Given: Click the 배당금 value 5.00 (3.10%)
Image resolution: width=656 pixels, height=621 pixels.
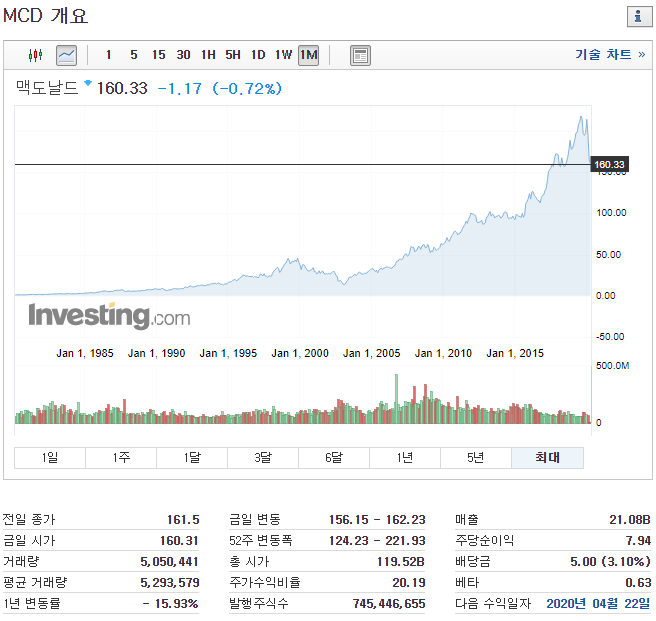Looking at the screenshot, I should click(x=610, y=562).
